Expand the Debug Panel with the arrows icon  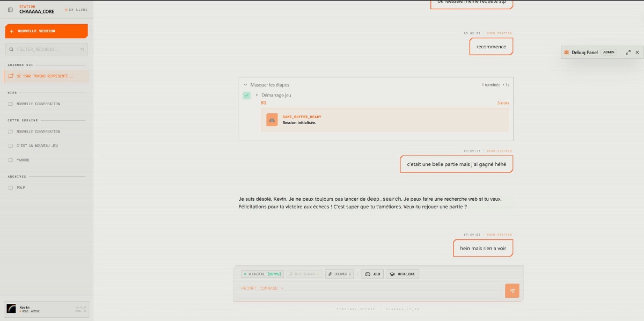coord(628,53)
